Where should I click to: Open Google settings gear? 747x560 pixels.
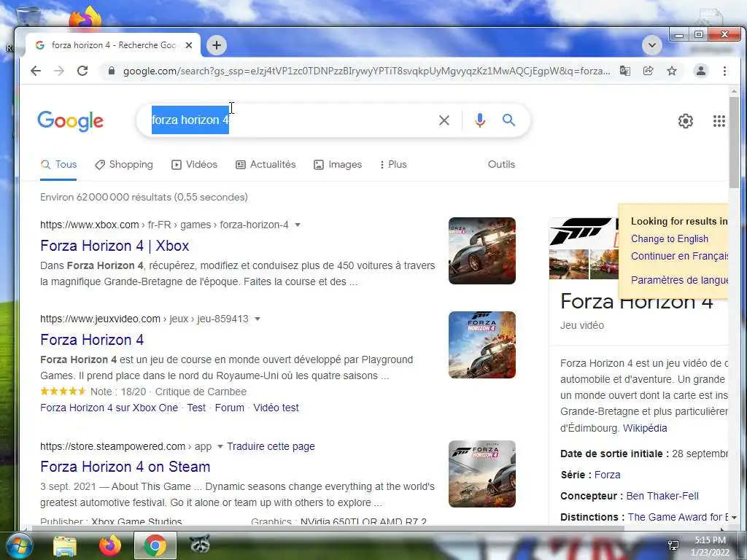tap(686, 121)
